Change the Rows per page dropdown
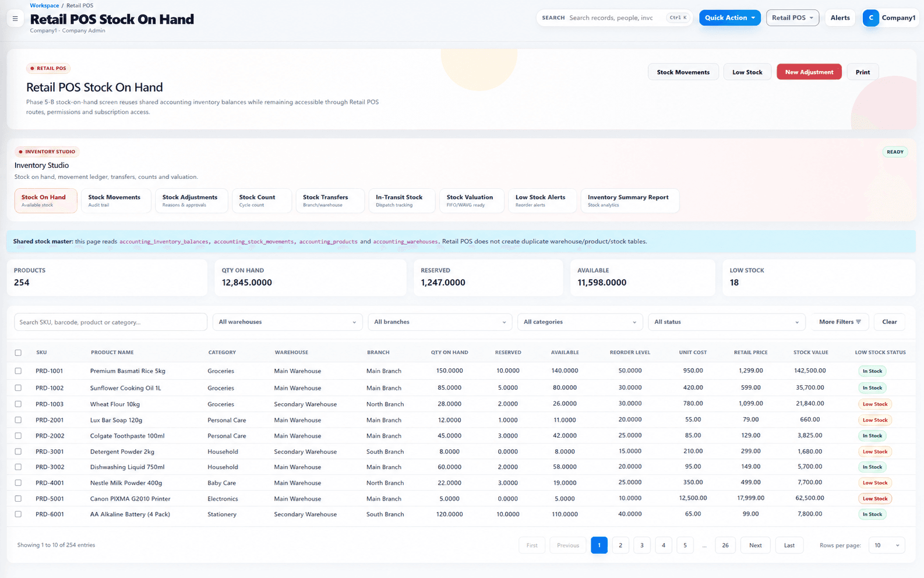The image size is (924, 578). [886, 545]
